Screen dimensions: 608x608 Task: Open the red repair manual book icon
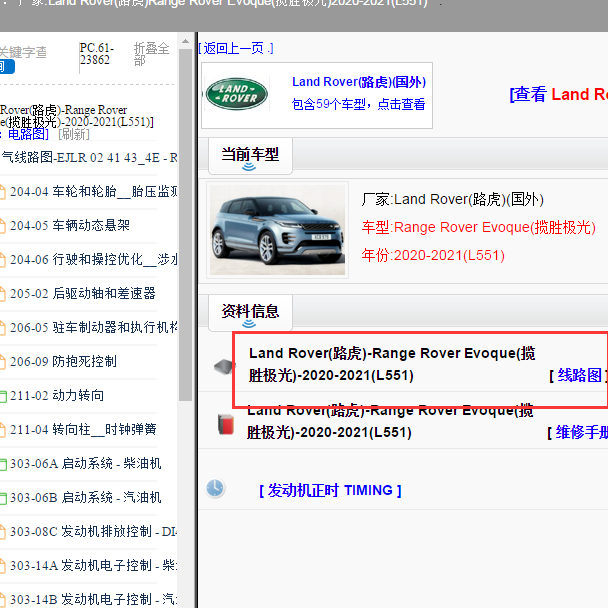tap(226, 424)
